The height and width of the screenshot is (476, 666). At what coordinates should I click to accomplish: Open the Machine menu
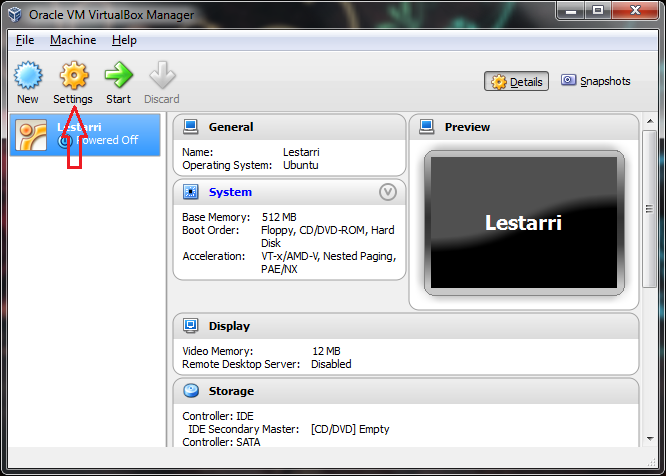(x=73, y=40)
